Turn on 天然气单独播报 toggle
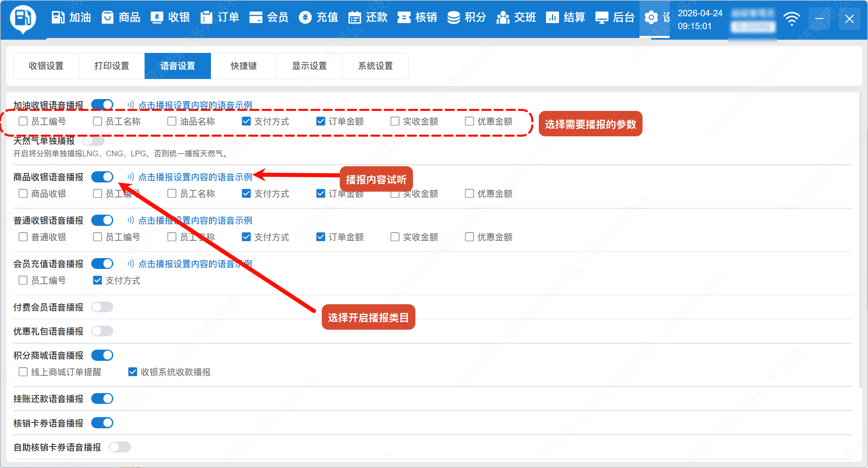Image resolution: width=868 pixels, height=468 pixels. tap(93, 140)
